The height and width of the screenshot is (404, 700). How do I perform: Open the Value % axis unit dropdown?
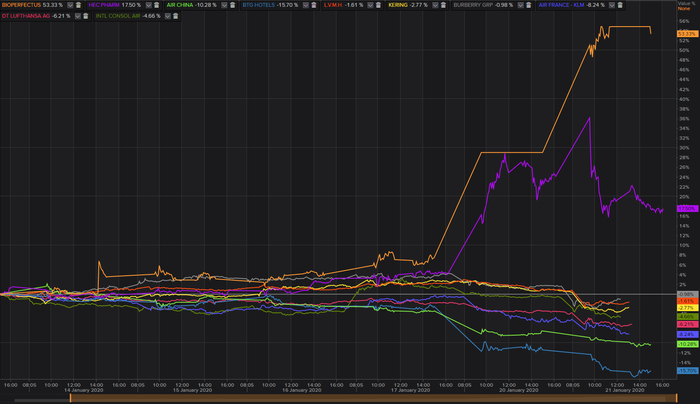686,8
